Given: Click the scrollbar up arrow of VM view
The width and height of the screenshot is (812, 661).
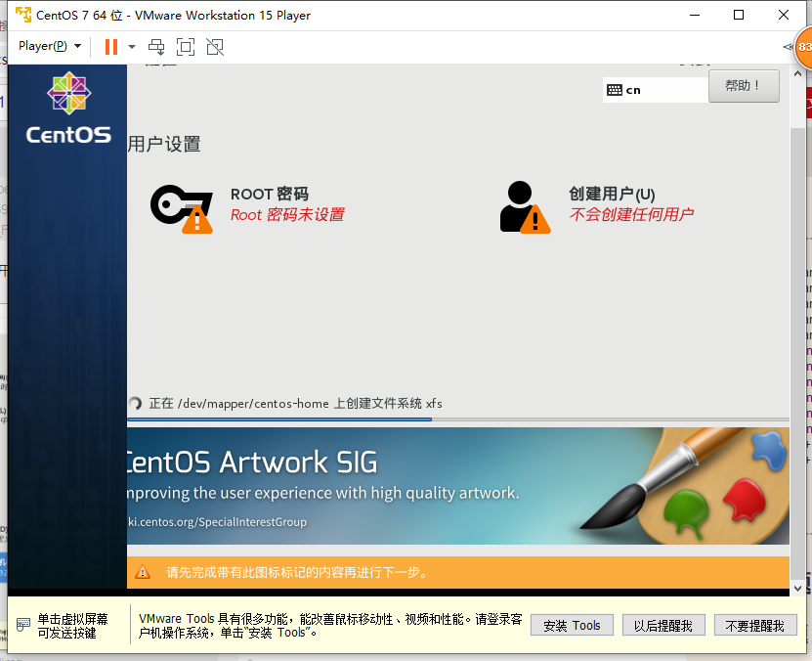Looking at the screenshot, I should point(797,73).
